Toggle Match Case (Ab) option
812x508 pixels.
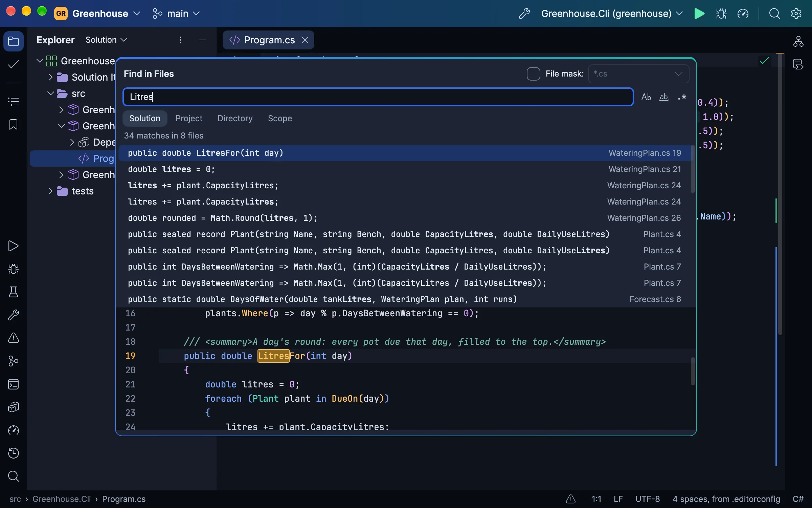click(646, 97)
